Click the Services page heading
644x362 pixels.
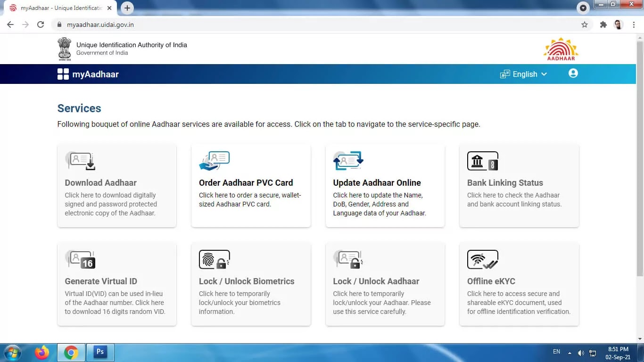pyautogui.click(x=79, y=108)
